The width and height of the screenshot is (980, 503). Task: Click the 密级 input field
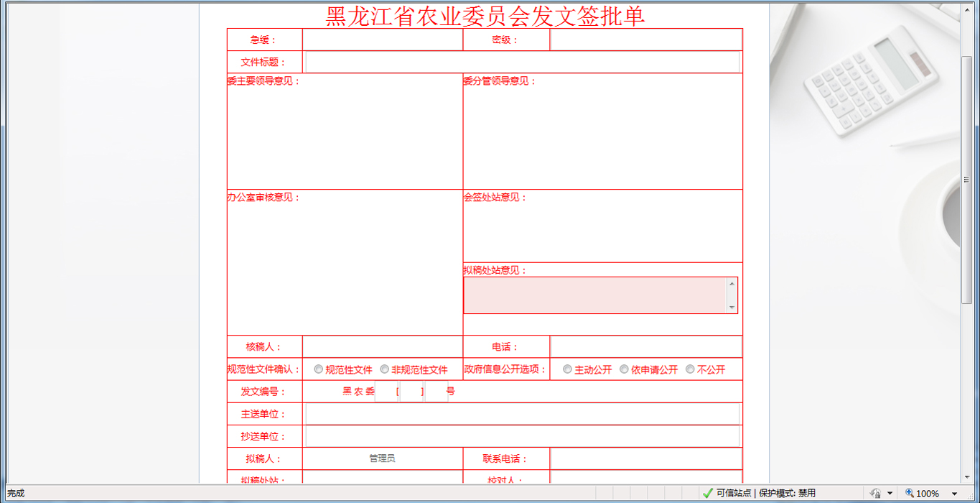tap(646, 40)
